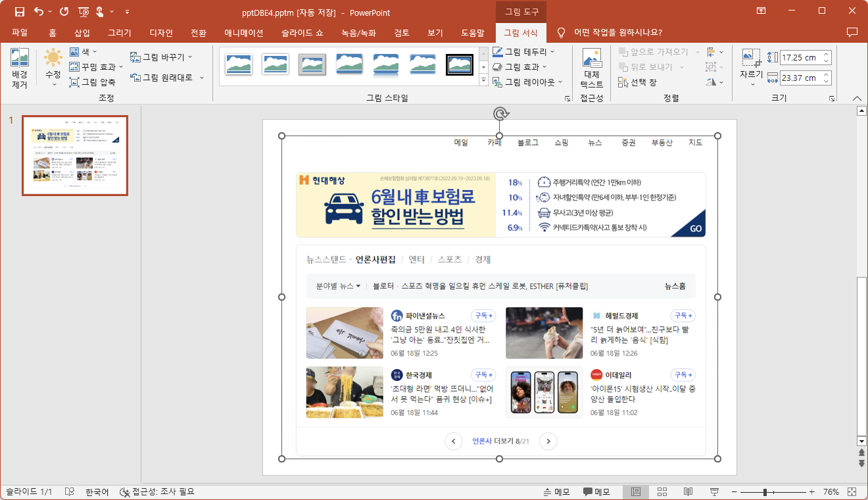
Task: Open 그림 스타일 dialog launcher
Action: pyautogui.click(x=567, y=98)
